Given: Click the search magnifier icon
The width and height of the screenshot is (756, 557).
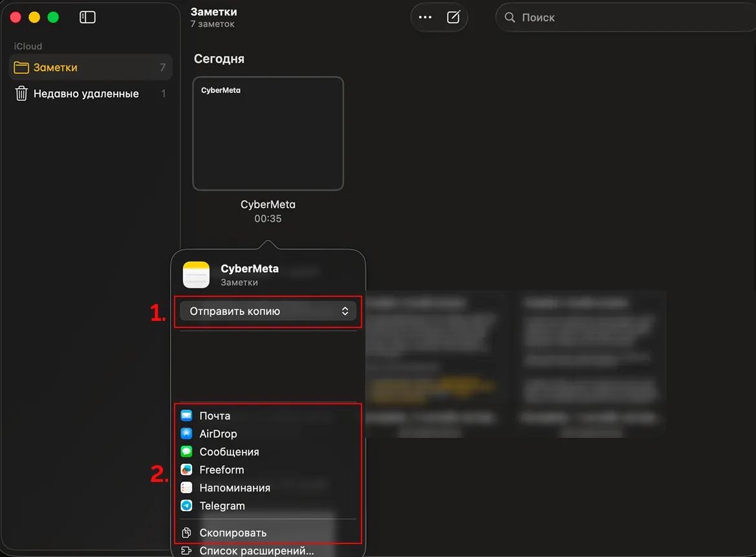Looking at the screenshot, I should 510,17.
